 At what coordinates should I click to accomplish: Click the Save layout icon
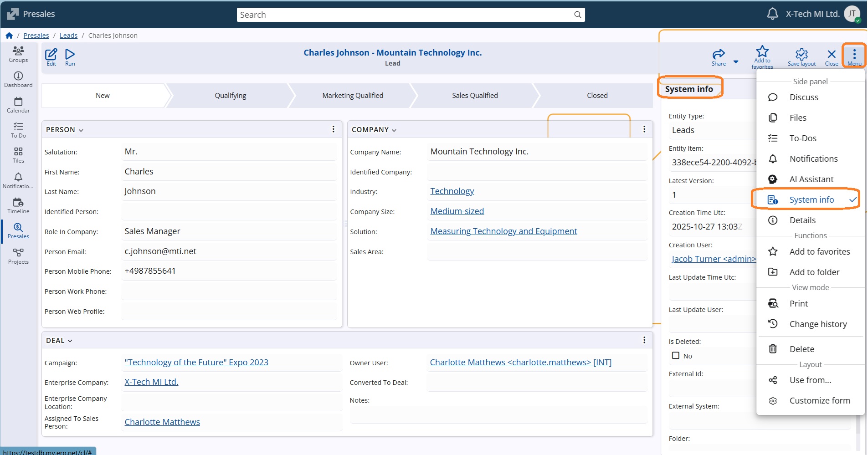pos(801,55)
